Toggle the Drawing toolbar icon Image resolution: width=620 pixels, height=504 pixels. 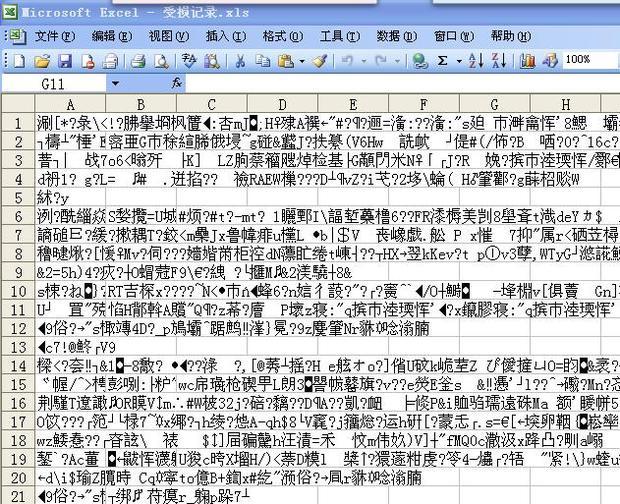550,61
